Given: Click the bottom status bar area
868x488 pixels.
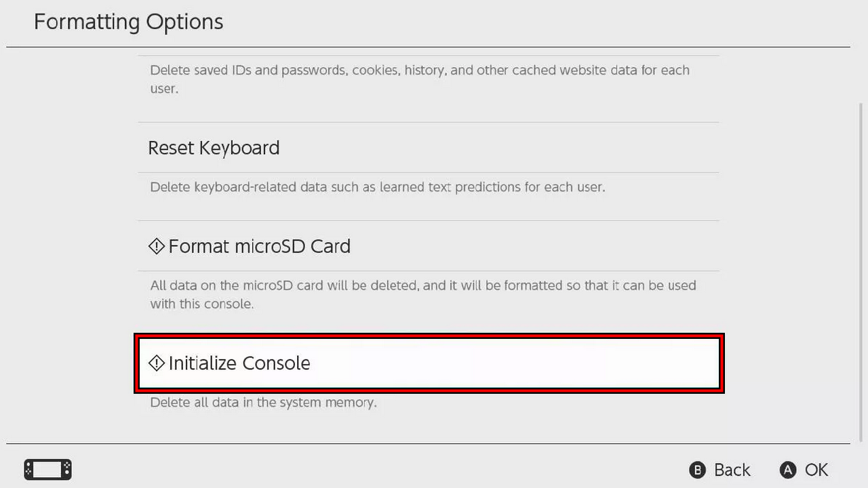Looking at the screenshot, I should pyautogui.click(x=434, y=468).
